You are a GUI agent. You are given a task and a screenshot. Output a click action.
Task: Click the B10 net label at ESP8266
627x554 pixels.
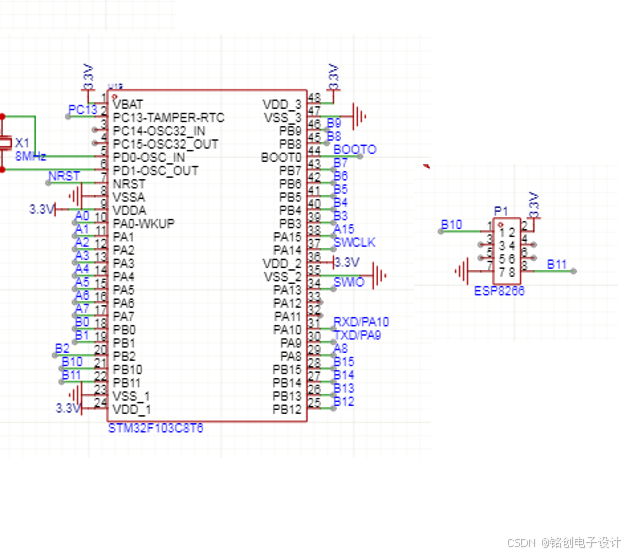click(451, 224)
